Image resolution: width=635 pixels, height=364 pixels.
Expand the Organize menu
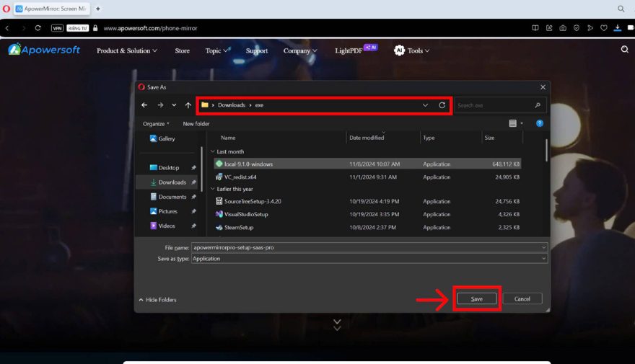(156, 123)
